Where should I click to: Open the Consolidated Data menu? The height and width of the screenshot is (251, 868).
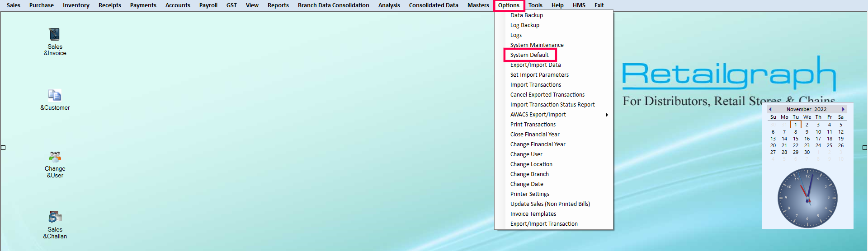point(434,5)
